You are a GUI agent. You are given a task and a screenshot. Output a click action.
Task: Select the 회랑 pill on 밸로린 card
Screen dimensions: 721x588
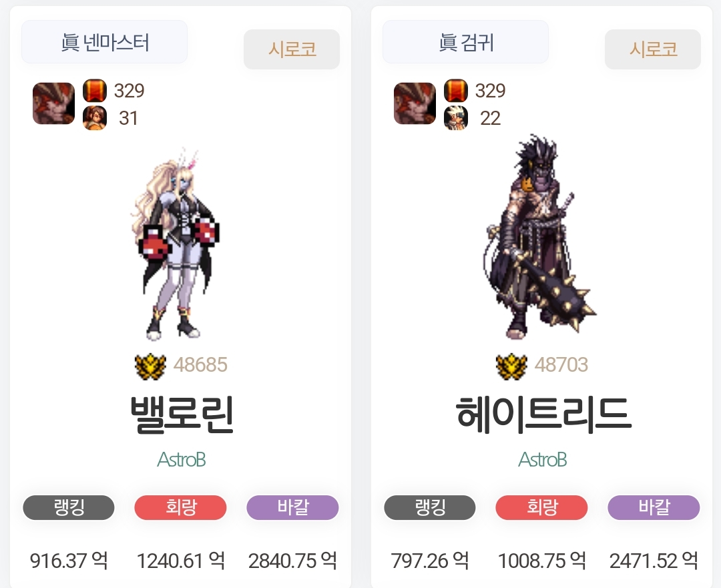point(181,507)
